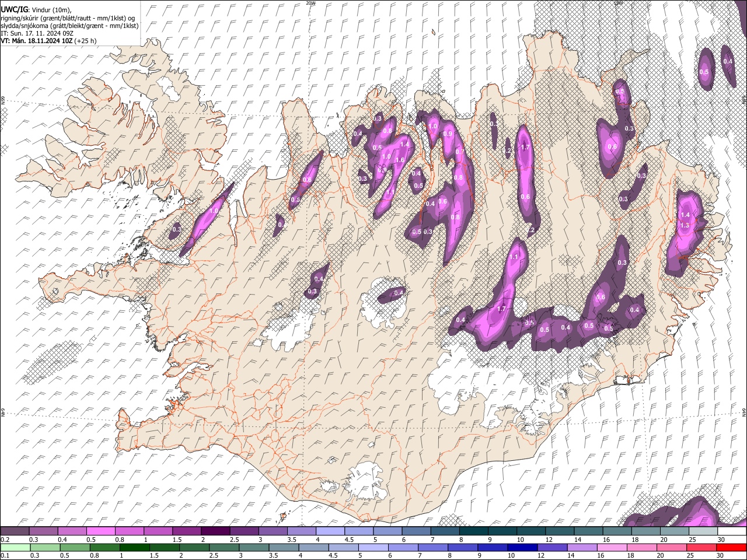Click the initial time 'IT: Sun. 17. 11. 2024 09Z'
The width and height of the screenshot is (747, 560).
tap(37, 33)
